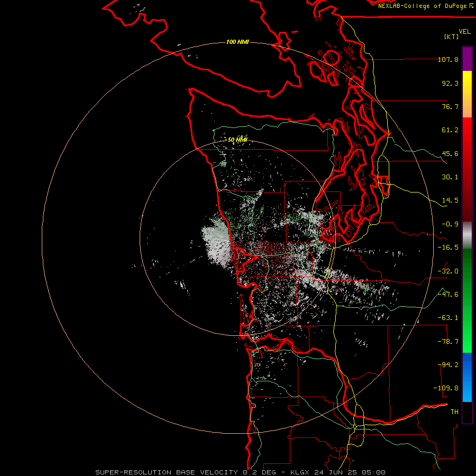Viewport: 476px width, 476px height.
Task: Click the 45.6 velocity scale value
Action: pos(450,153)
